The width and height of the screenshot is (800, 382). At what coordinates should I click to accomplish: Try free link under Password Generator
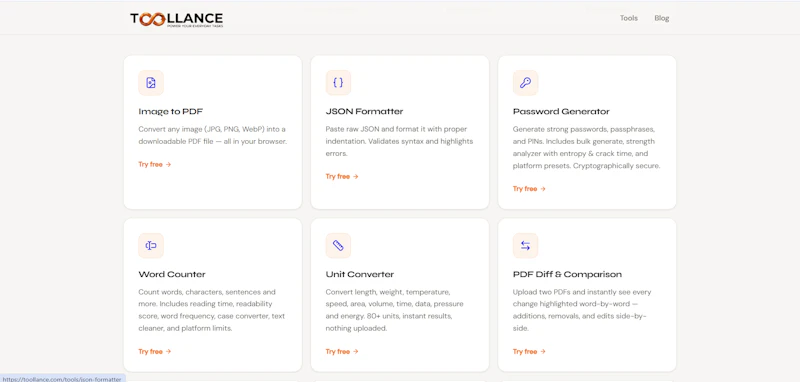point(529,189)
